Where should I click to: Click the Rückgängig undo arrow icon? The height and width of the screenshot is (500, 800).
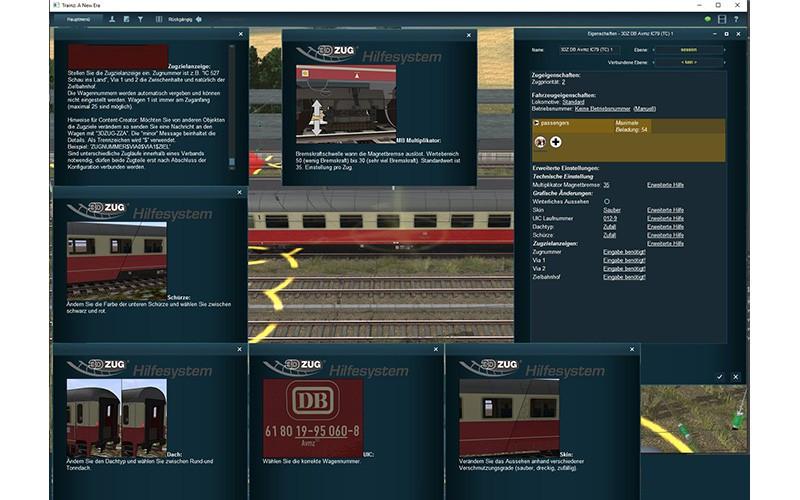click(199, 19)
